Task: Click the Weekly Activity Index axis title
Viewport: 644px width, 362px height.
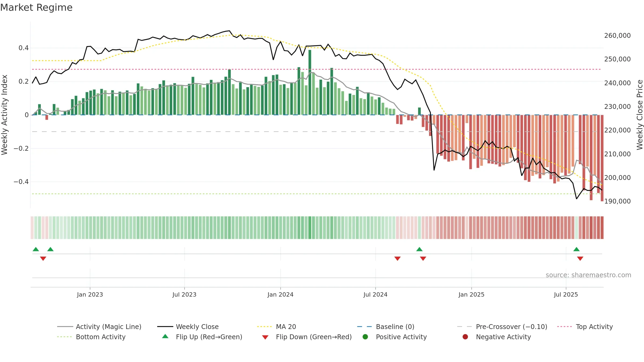Action: pos(5,115)
